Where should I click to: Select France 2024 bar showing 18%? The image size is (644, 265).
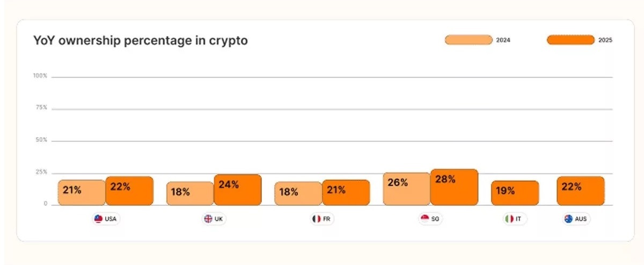pos(298,194)
